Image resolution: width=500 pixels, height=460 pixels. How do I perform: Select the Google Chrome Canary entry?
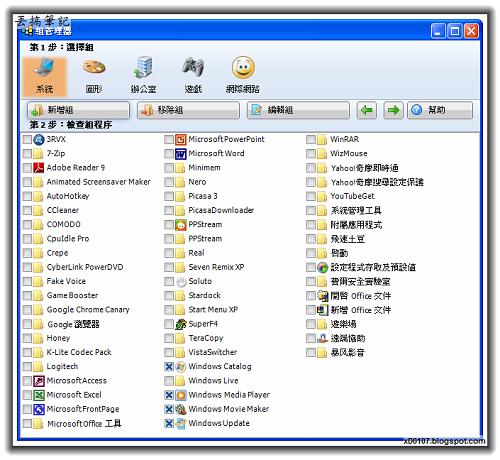click(88, 310)
